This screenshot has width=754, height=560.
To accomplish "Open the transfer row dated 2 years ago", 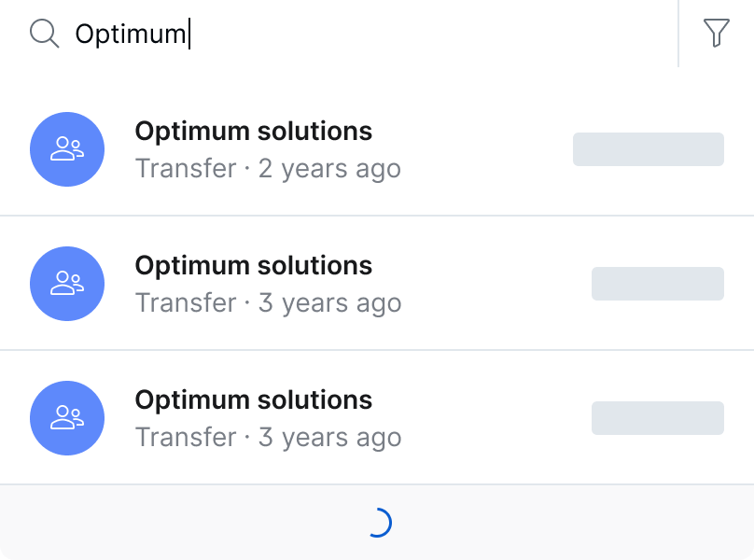I will tap(377, 149).
